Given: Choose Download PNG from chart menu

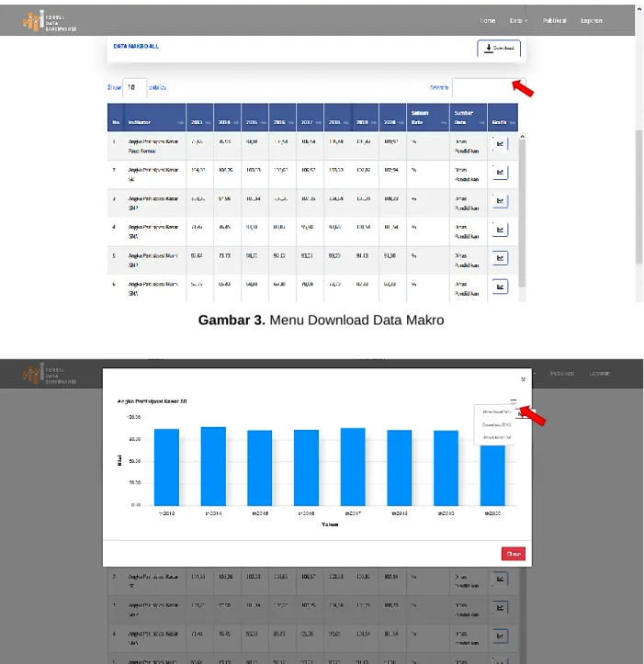Looking at the screenshot, I should [497, 424].
